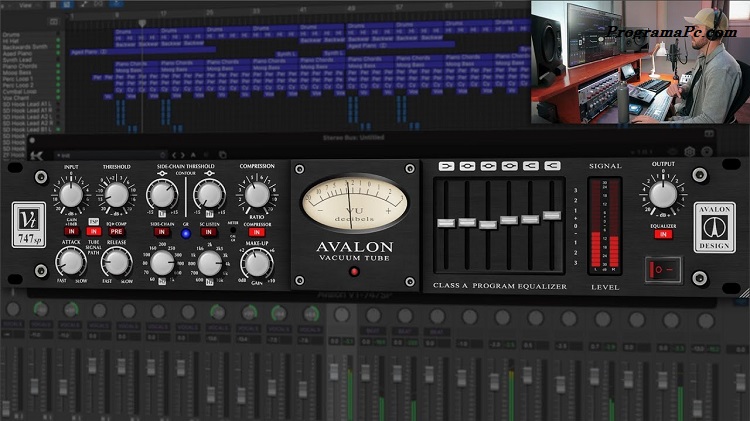750x421 pixels.
Task: Click the Kazrog logo in plugin header
Action: [x=37, y=155]
